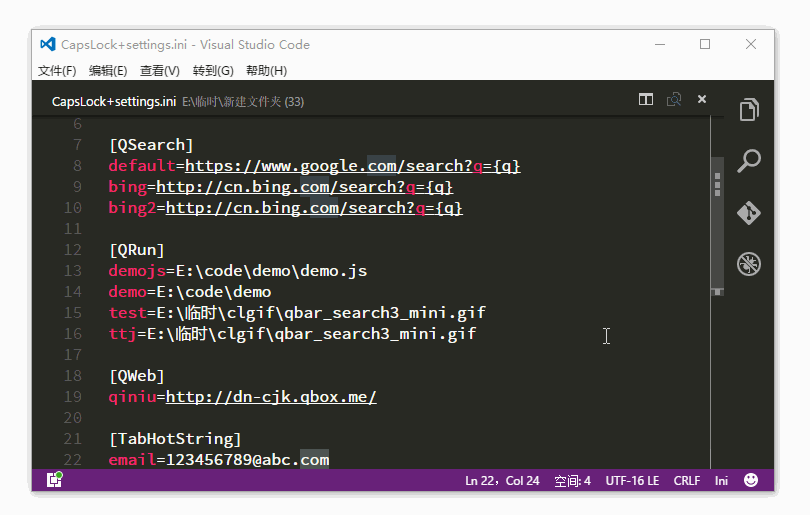Open the 转到(G) menu
This screenshot has height=515, width=810.
tap(213, 71)
